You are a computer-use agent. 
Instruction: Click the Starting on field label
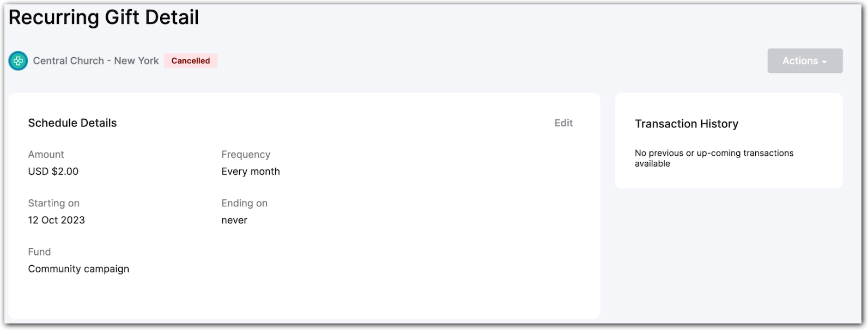(x=54, y=203)
